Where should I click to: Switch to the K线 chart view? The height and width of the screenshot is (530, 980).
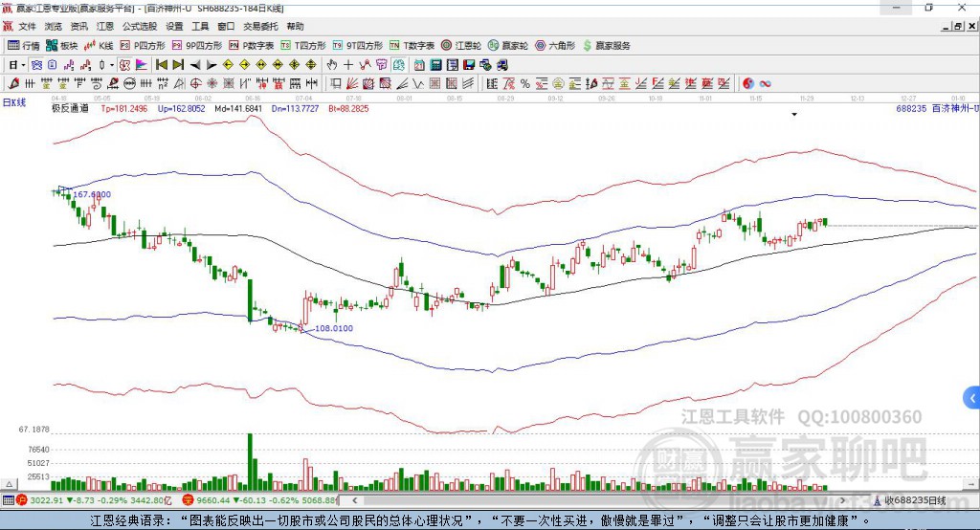point(99,45)
